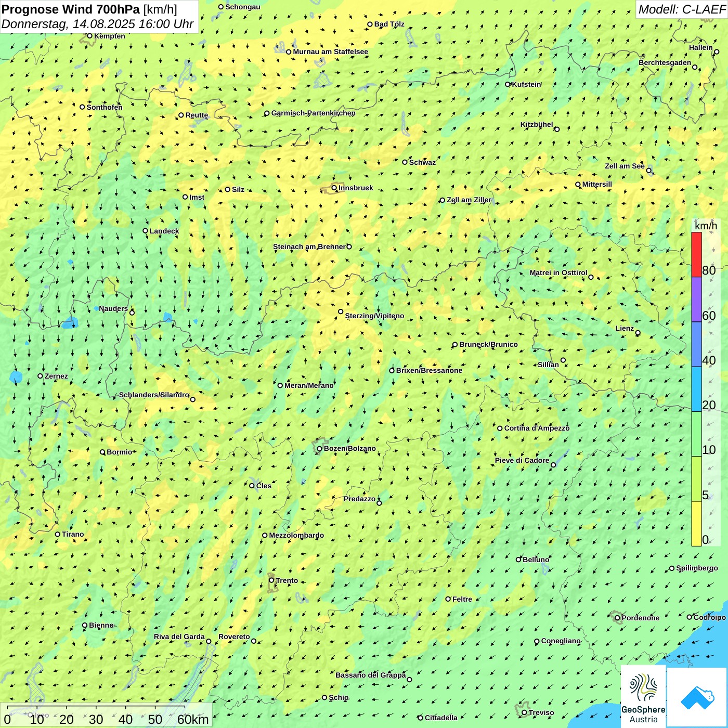Click the forecast date 'Donnerstag, 14.08.2025 16:00 Uhr'
This screenshot has height=728, width=728.
[97, 24]
